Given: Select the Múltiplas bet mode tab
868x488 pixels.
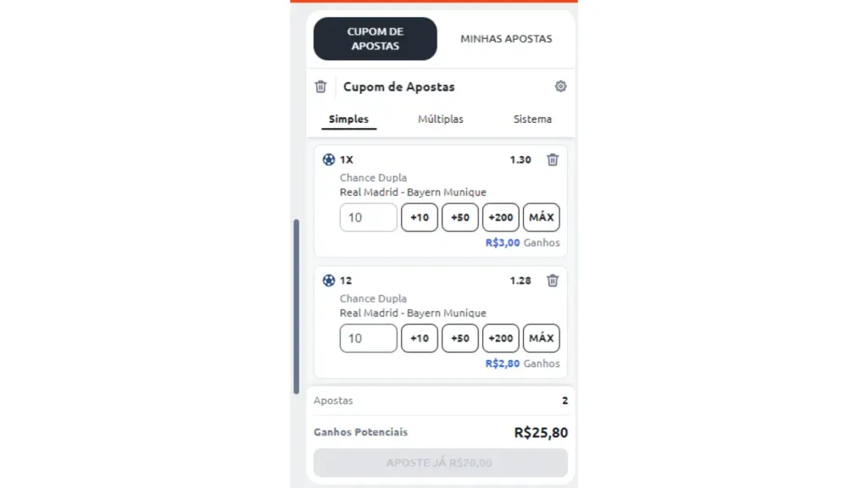Looking at the screenshot, I should [441, 119].
